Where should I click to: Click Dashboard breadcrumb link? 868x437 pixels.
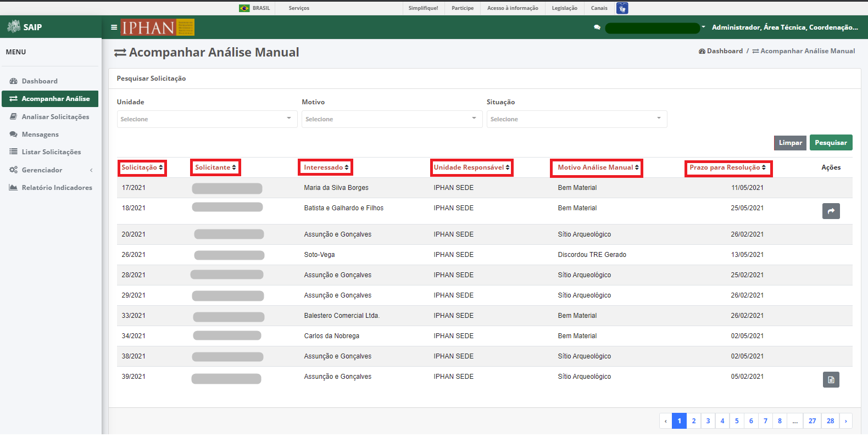click(x=721, y=51)
